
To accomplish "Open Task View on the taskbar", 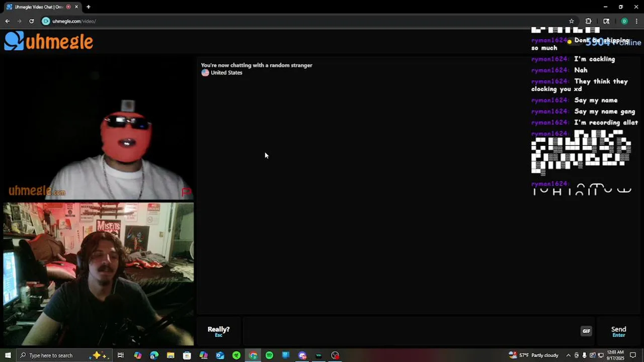I will [121, 355].
